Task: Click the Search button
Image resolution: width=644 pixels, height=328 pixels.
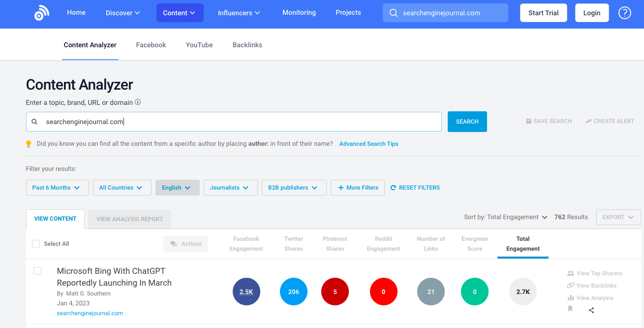Action: [x=466, y=121]
